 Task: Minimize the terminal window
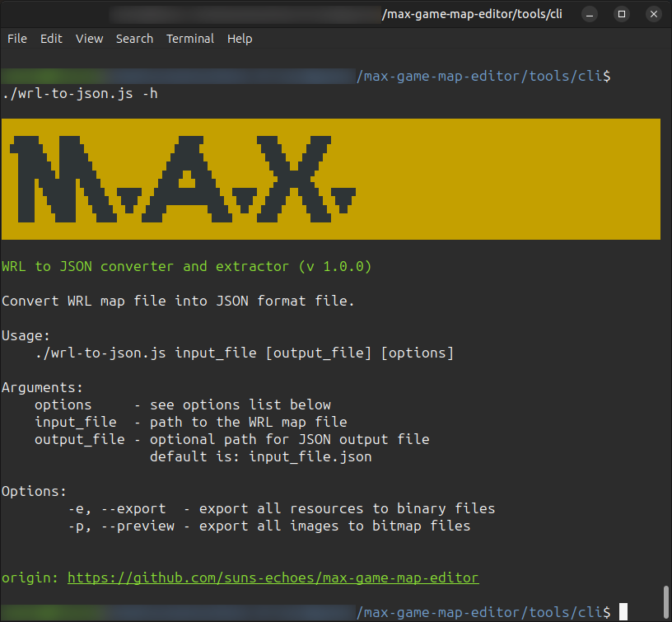pos(589,14)
